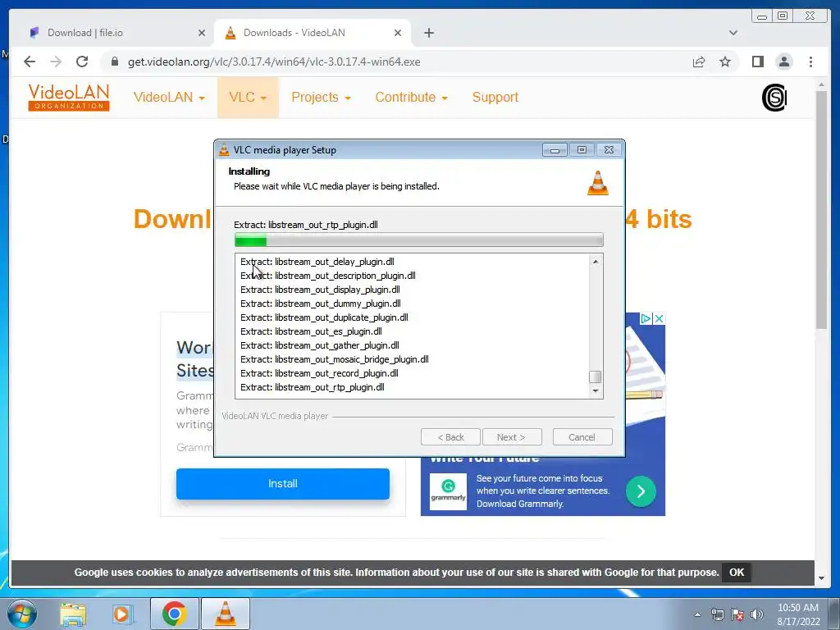Click the log list scroll down arrow
840x630 pixels.
[x=596, y=391]
